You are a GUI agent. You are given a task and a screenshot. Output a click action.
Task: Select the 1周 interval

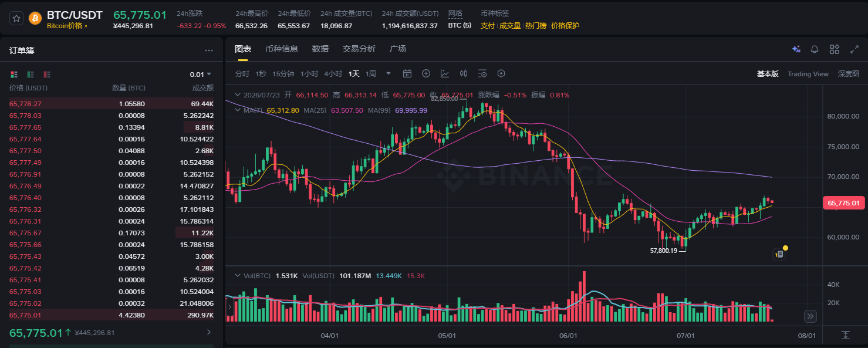pyautogui.click(x=371, y=74)
